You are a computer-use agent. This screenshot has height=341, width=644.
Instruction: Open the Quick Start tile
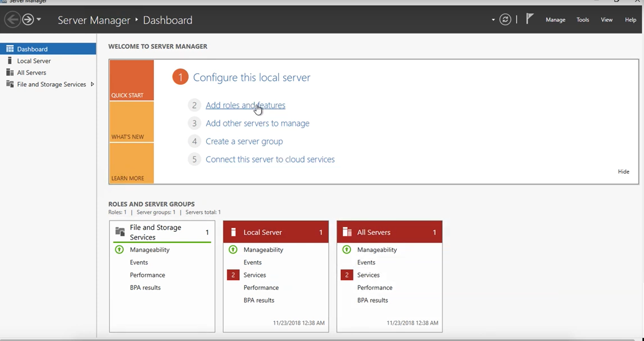click(132, 80)
